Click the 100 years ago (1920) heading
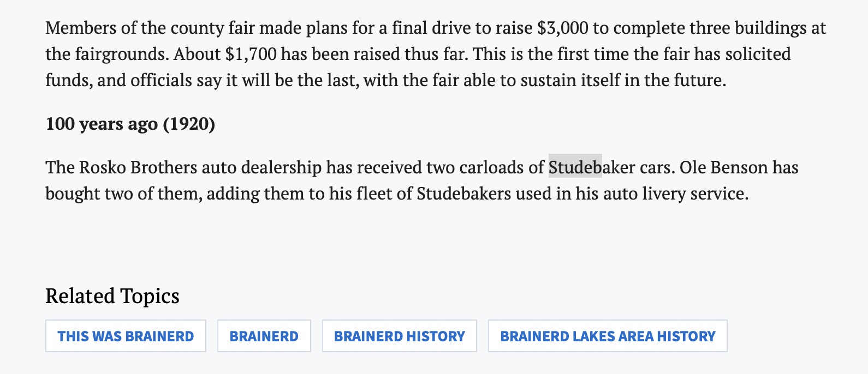Image resolution: width=868 pixels, height=374 pixels. (x=130, y=124)
